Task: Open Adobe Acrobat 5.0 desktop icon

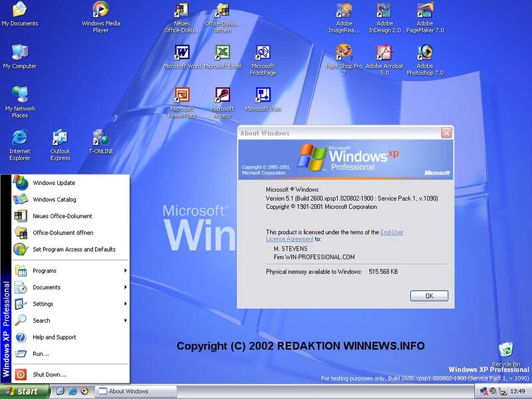Action: coord(384,53)
